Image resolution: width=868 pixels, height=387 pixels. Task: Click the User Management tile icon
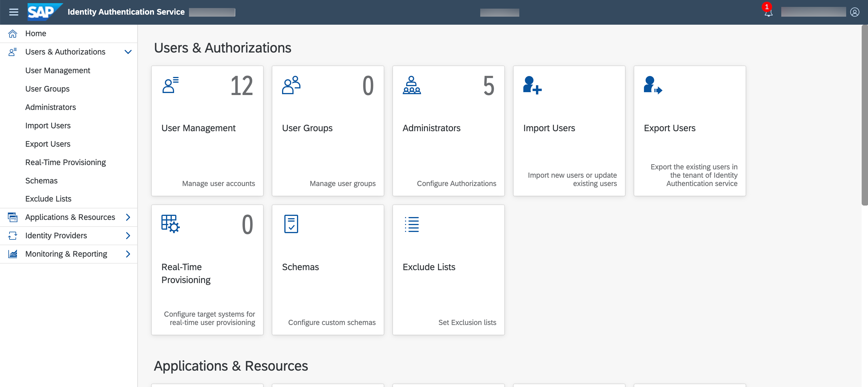(x=171, y=85)
